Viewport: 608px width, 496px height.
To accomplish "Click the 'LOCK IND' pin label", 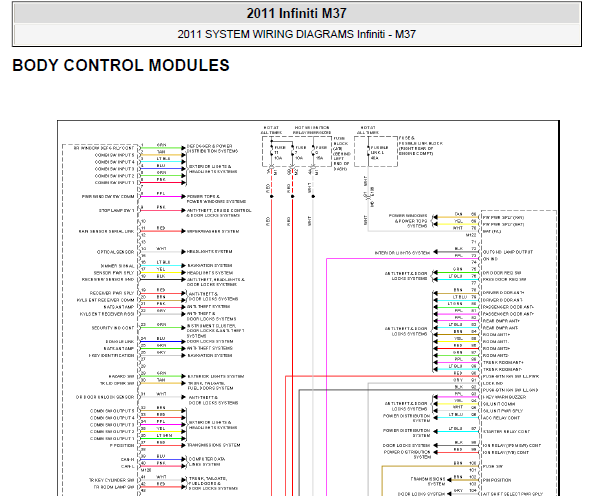I will (492, 384).
